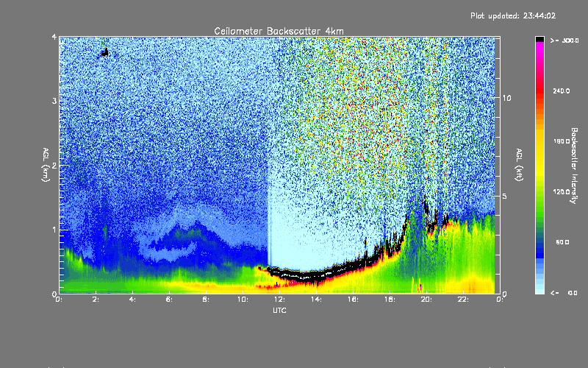The image size is (588, 368).
Task: Click the "120.0" colorbar value
Action: (x=562, y=192)
